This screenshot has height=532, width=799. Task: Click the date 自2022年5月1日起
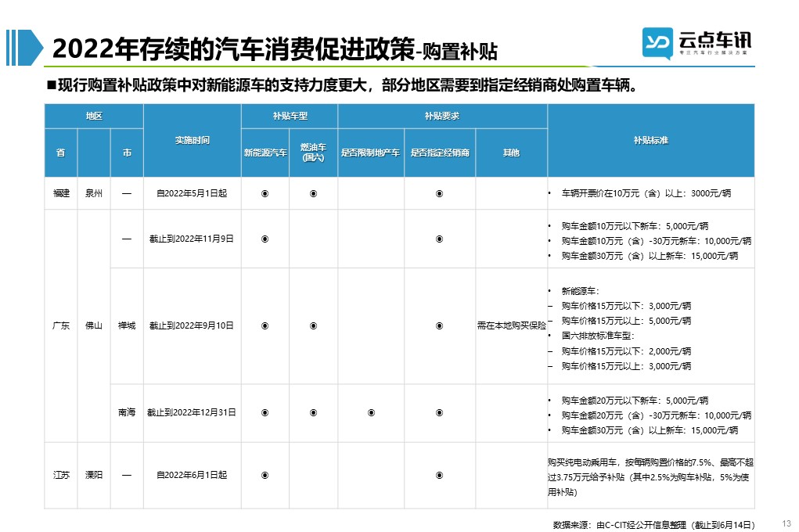click(192, 193)
